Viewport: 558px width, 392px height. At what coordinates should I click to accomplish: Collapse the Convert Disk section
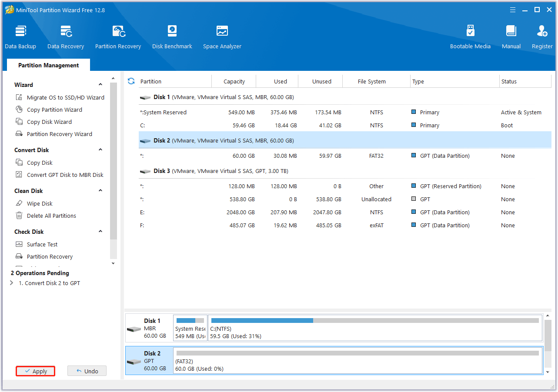click(100, 150)
